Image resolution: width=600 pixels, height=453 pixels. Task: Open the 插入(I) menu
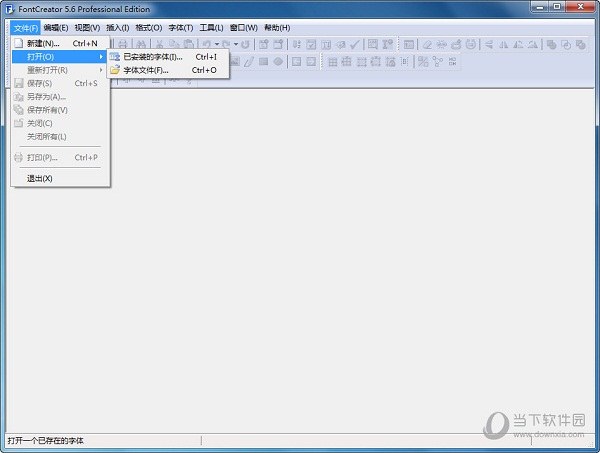coord(118,28)
